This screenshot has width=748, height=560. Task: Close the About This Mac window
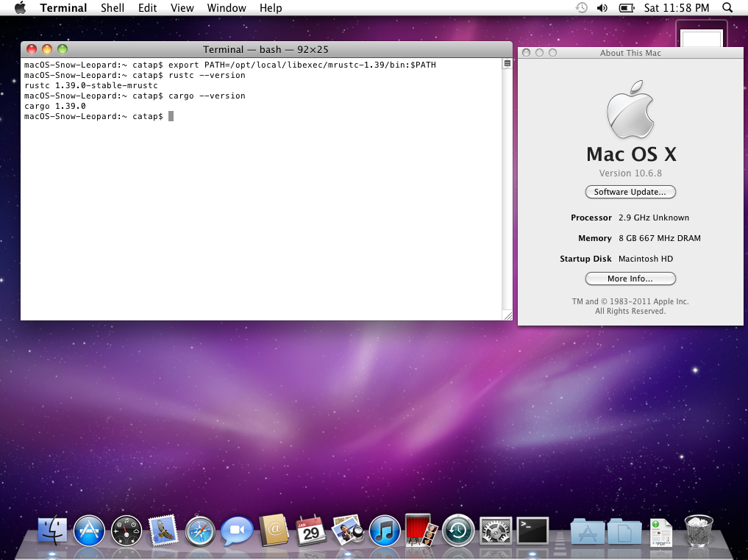click(526, 52)
